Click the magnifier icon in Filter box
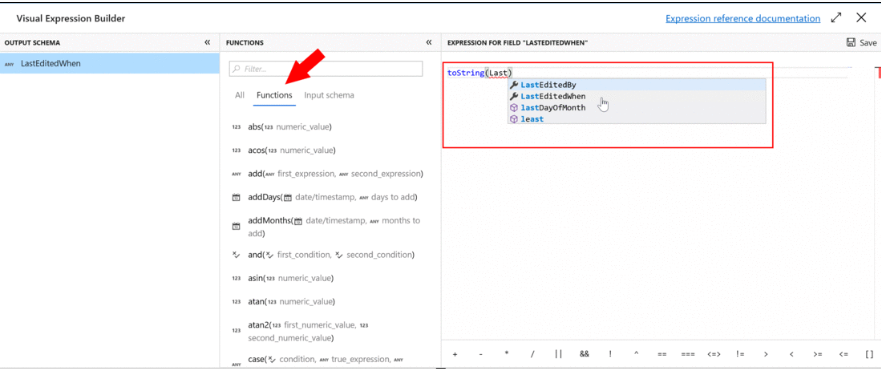 (237, 69)
